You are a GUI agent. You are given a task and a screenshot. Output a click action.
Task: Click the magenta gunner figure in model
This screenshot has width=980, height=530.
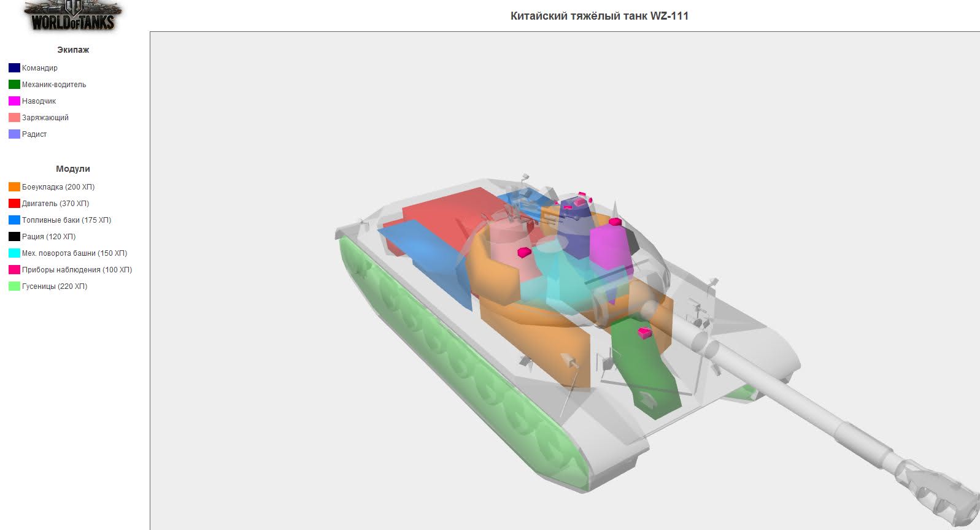[x=611, y=248]
